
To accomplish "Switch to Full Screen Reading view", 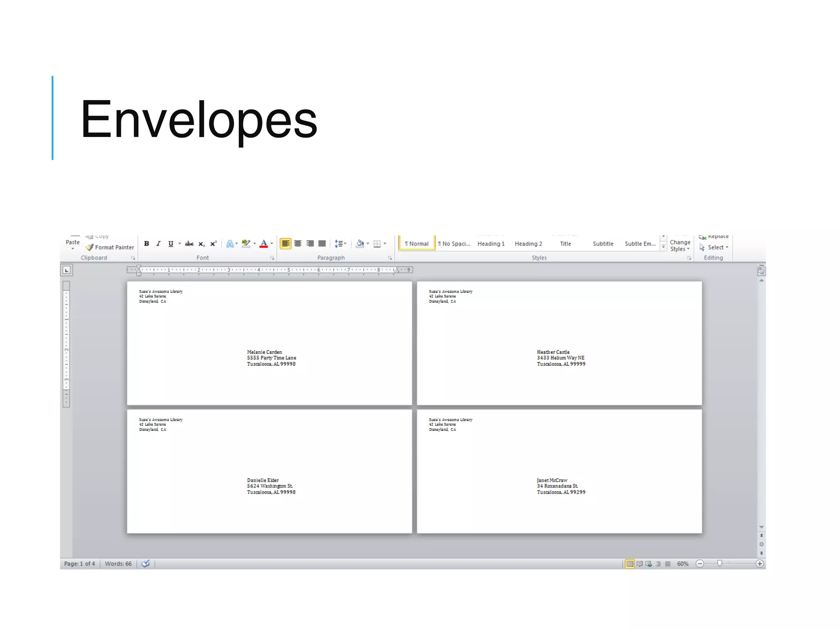I will click(x=639, y=564).
